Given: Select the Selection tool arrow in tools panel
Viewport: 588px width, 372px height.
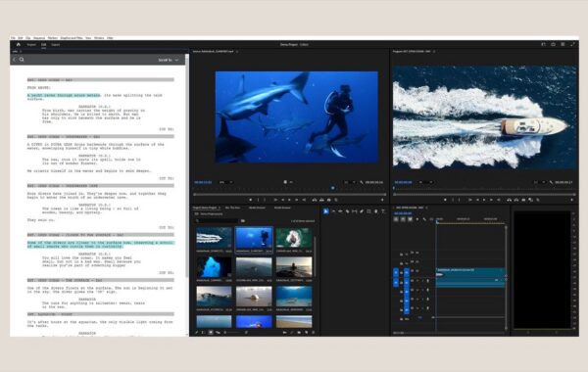Looking at the screenshot, I should point(326,211).
